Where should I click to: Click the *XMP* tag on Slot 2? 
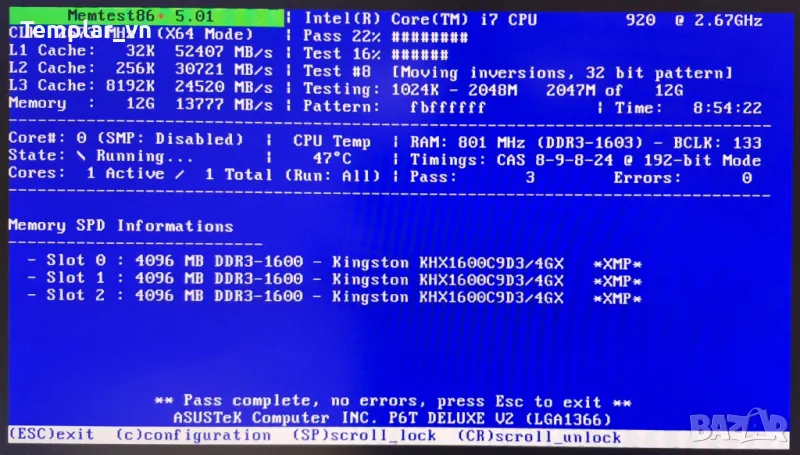[x=617, y=298]
